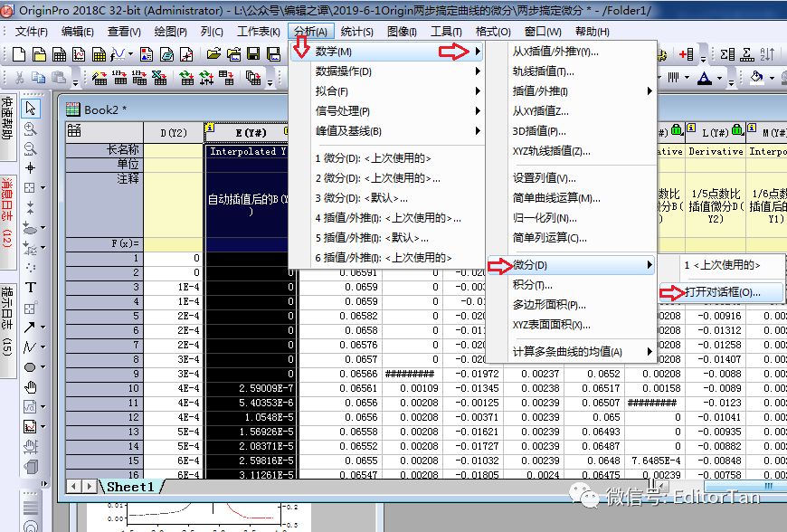Click the New Workbook toolbar icon
This screenshot has height=532, width=787.
[59, 53]
